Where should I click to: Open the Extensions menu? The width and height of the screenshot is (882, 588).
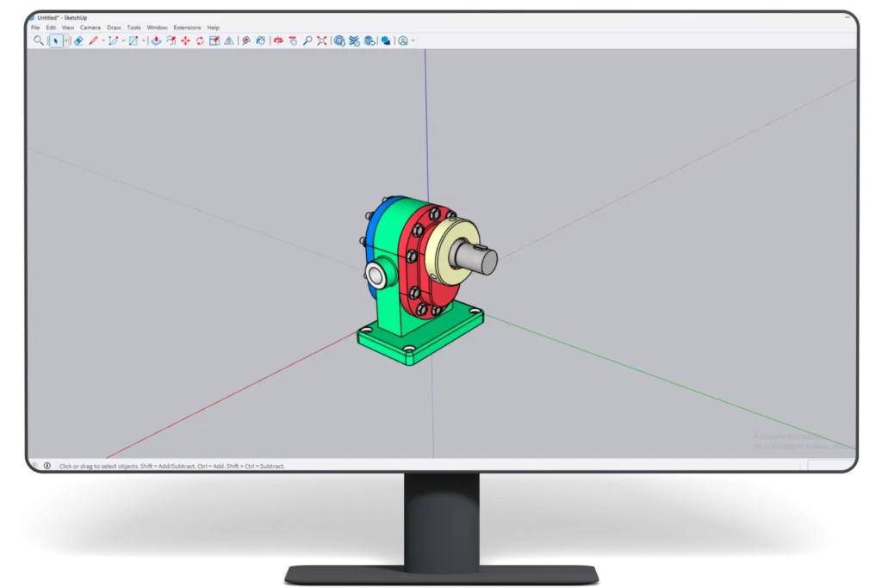(187, 27)
